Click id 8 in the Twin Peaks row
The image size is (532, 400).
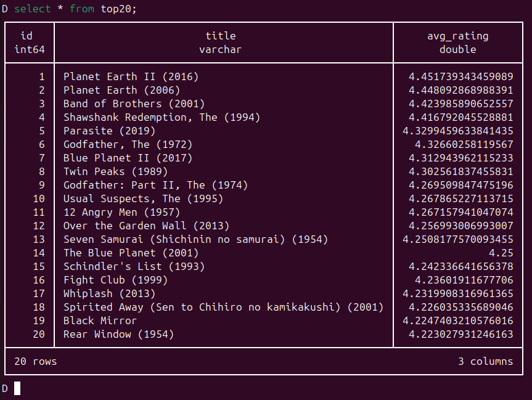tap(42, 172)
